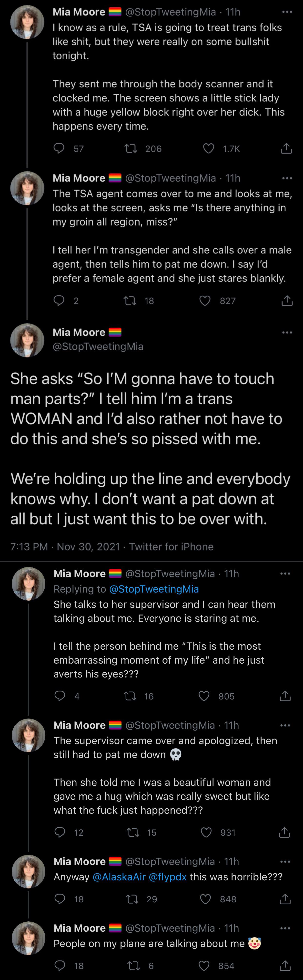Screen dimensions: 303x980
Task: Open more options on the first tweet
Action: tap(287, 12)
